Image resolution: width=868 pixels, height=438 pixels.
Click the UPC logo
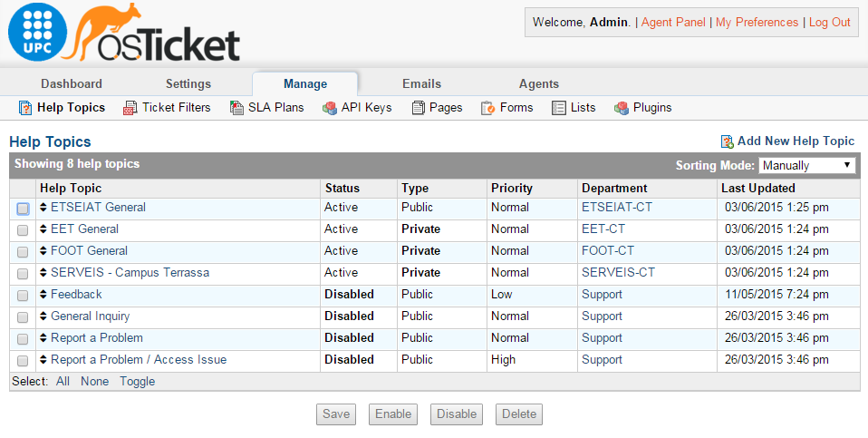(x=38, y=32)
